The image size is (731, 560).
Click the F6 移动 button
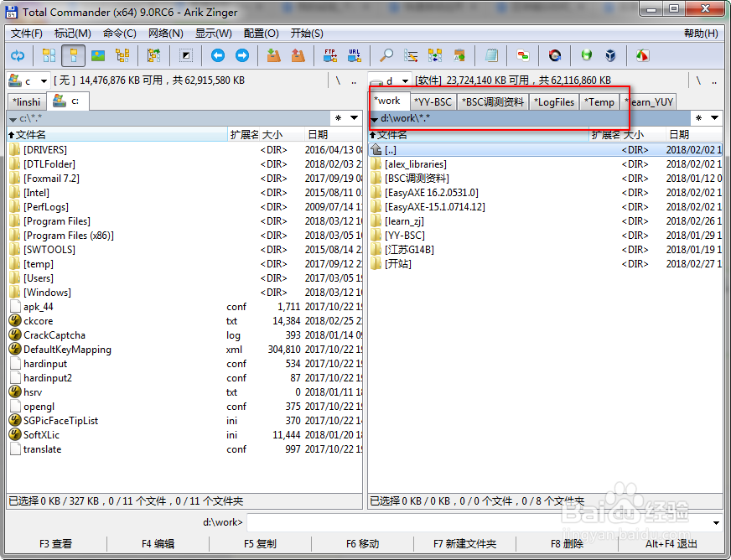362,544
